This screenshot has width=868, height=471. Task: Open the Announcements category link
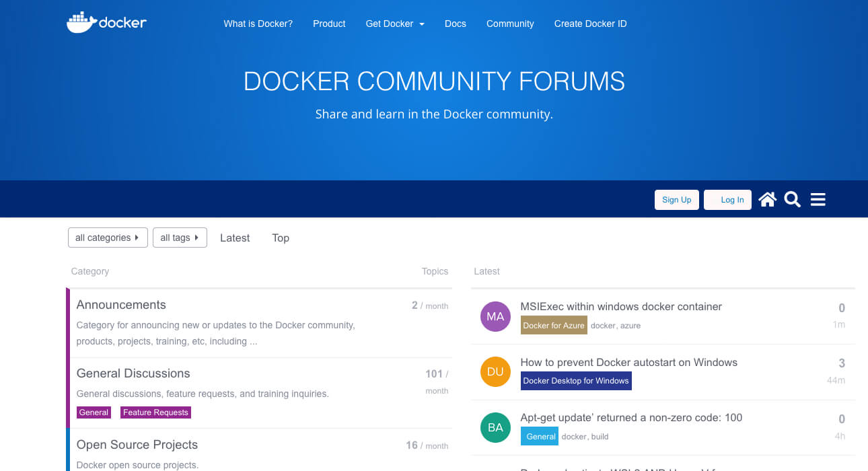[x=121, y=304]
